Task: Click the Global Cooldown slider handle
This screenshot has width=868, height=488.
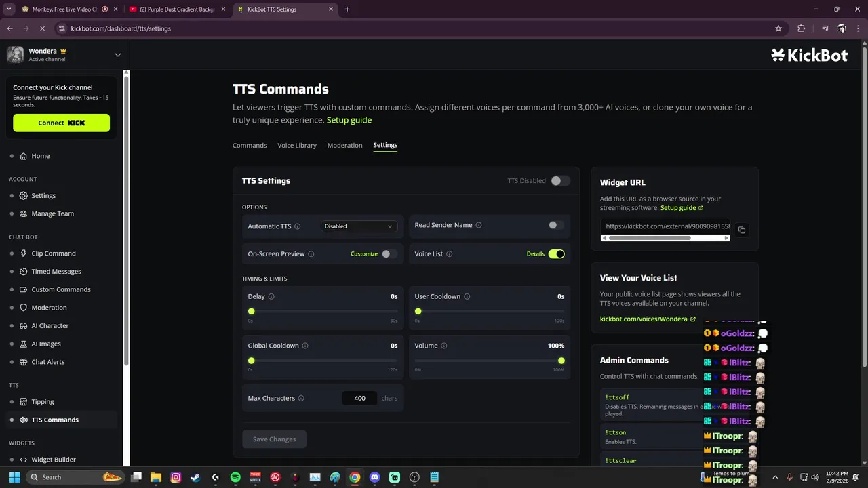Action: pyautogui.click(x=252, y=361)
